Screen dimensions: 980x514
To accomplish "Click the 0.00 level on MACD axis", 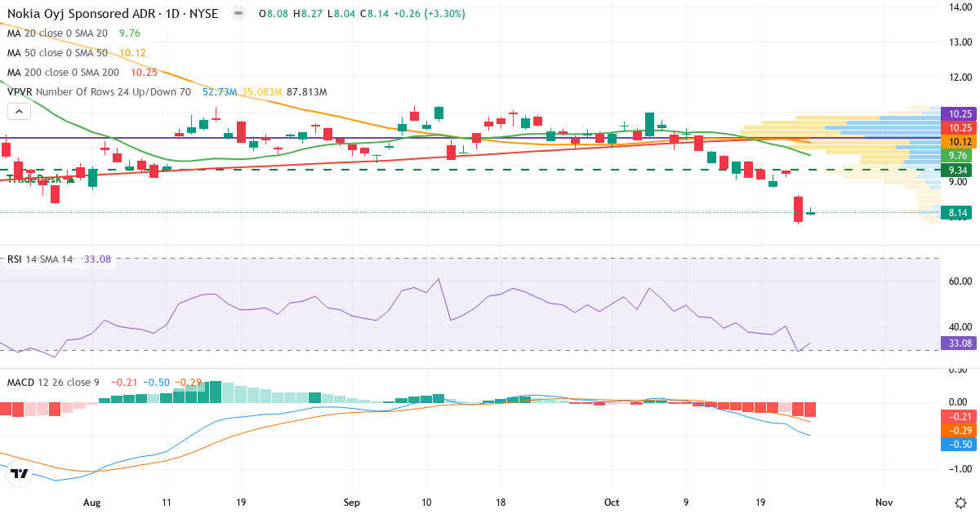I will pos(959,402).
